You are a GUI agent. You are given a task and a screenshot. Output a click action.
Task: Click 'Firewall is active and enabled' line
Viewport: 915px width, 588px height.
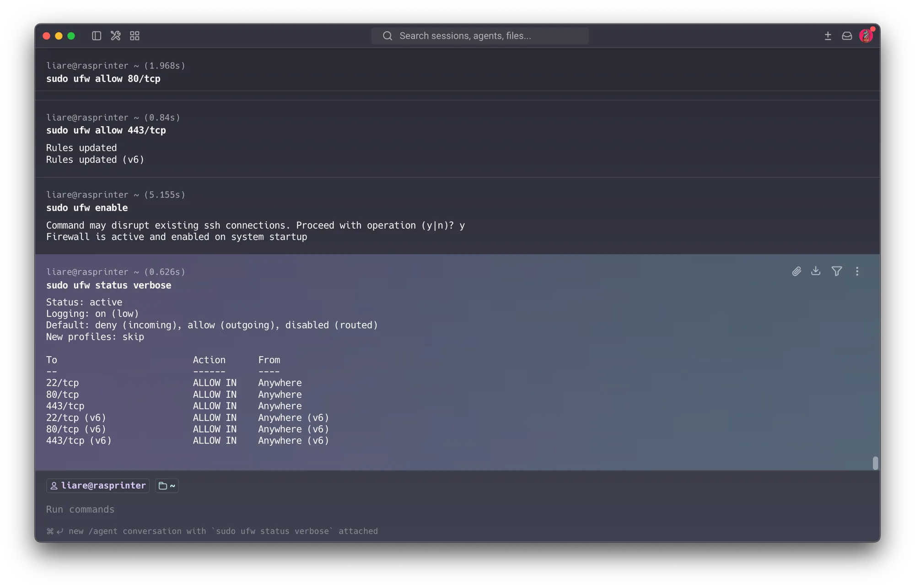click(177, 237)
